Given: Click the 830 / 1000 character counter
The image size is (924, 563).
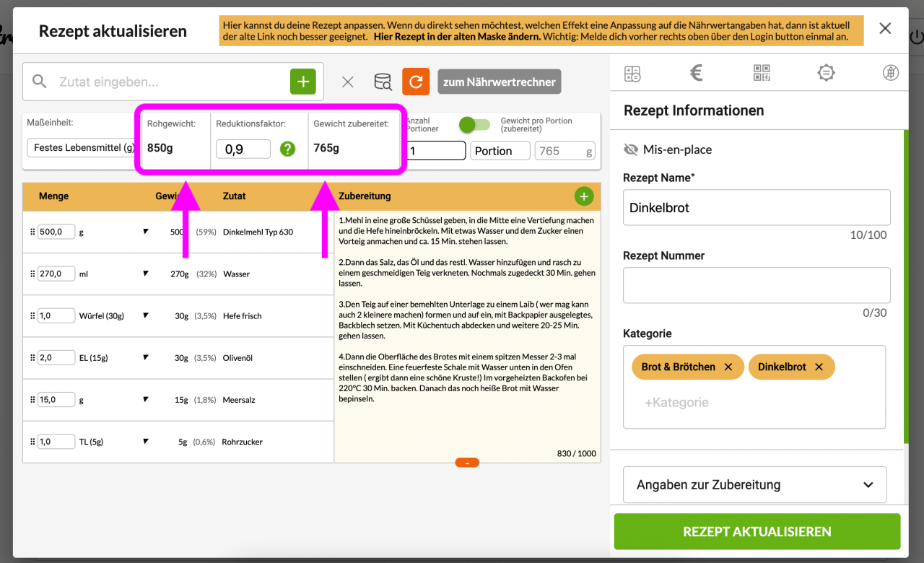Looking at the screenshot, I should tap(577, 454).
